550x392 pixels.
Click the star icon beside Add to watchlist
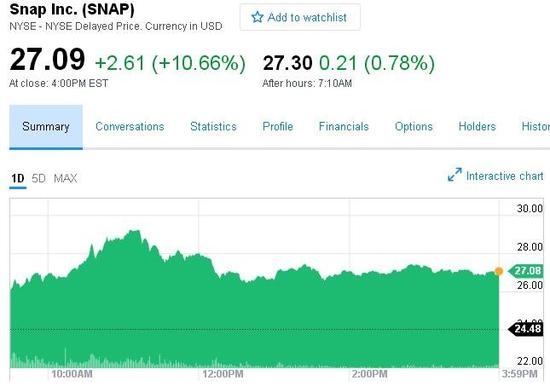(x=257, y=17)
